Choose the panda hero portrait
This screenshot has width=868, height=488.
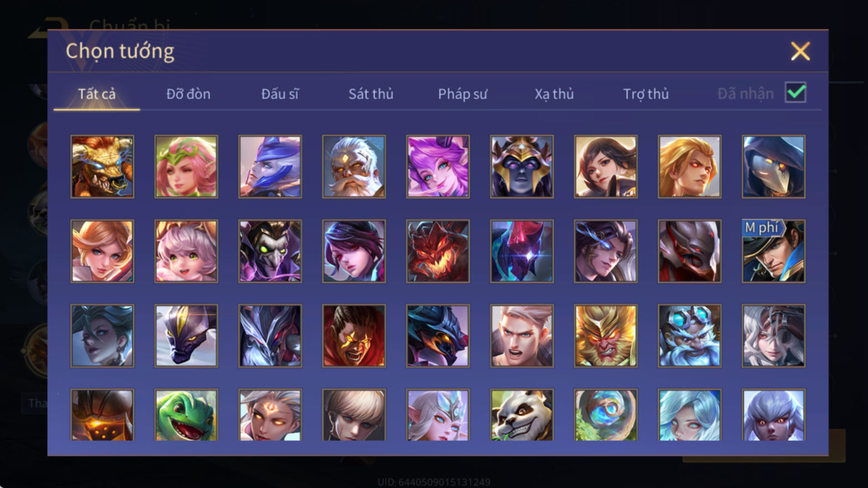522,415
